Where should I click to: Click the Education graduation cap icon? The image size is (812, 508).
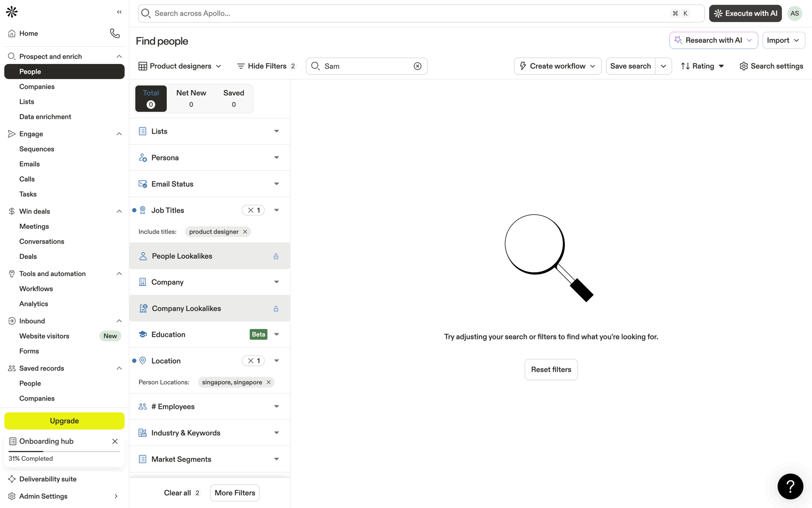coord(143,334)
